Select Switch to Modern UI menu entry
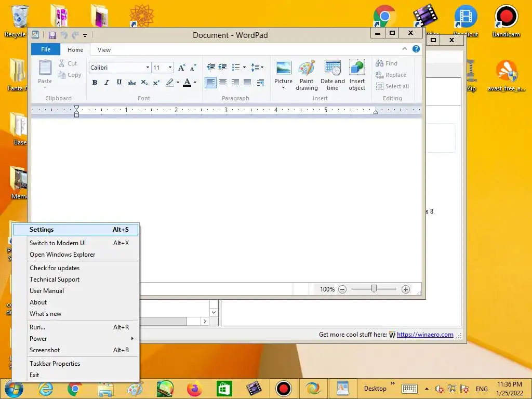The image size is (532, 399). 76,243
